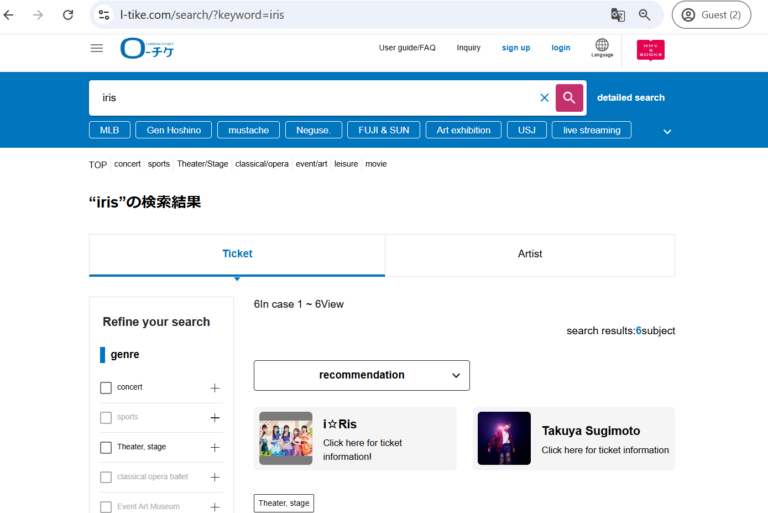Expand the concert genre plus sign
This screenshot has width=768, height=513.
[214, 388]
